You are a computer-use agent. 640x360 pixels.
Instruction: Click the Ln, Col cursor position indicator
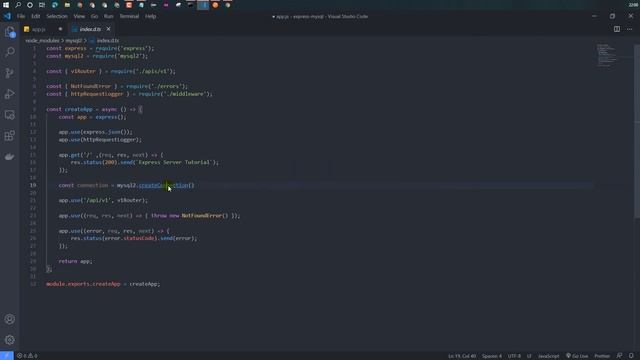click(x=462, y=356)
